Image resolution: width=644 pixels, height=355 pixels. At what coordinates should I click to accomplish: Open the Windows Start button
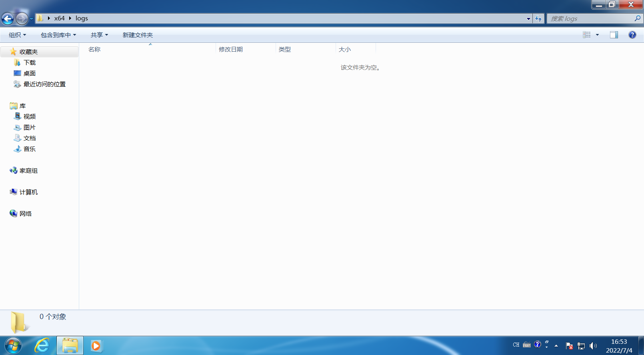[x=13, y=345]
